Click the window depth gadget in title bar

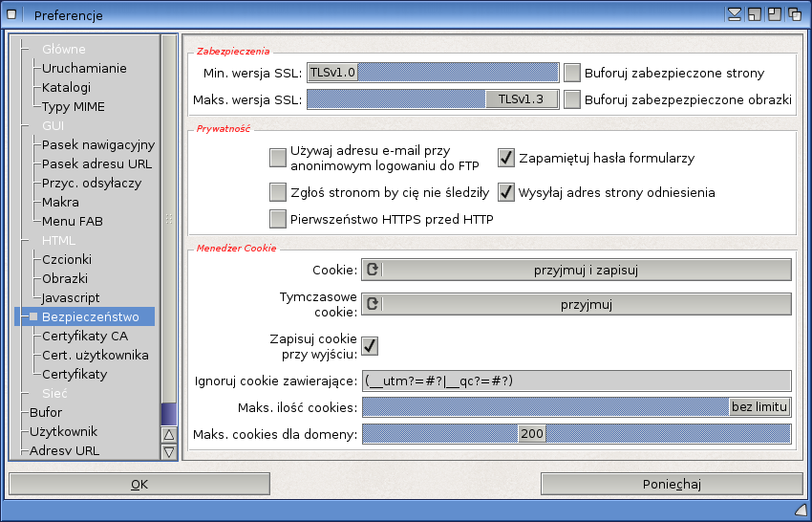point(795,14)
